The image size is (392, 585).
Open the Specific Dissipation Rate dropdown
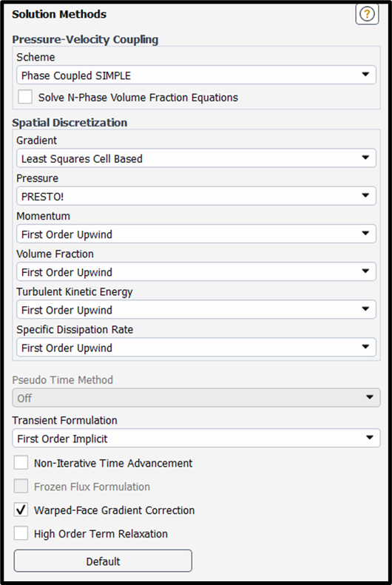tap(196, 348)
